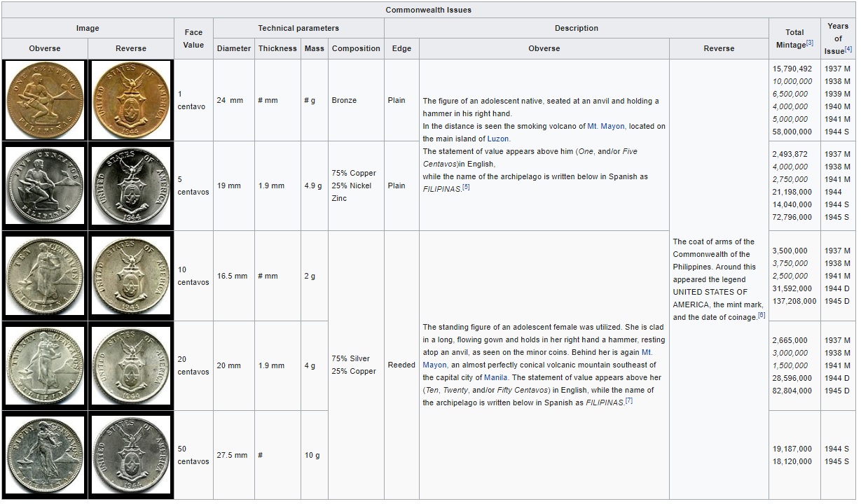Select the '10 g' mass cell
The image size is (861, 504).
315,455
